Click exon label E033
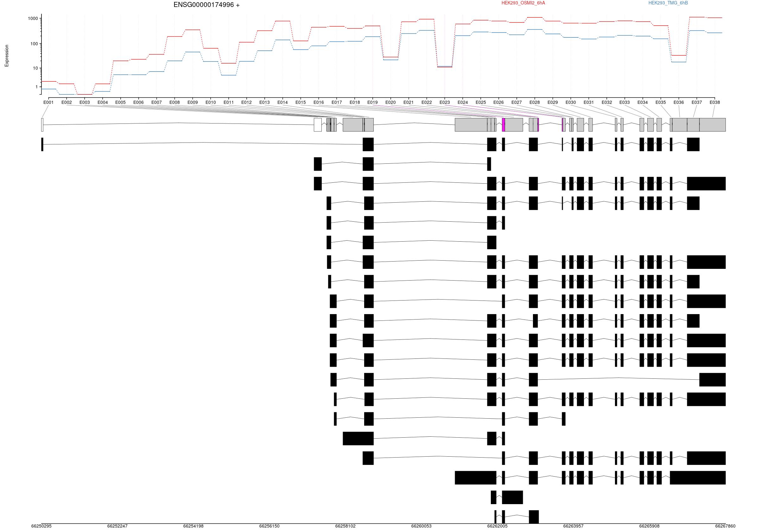 [x=624, y=102]
